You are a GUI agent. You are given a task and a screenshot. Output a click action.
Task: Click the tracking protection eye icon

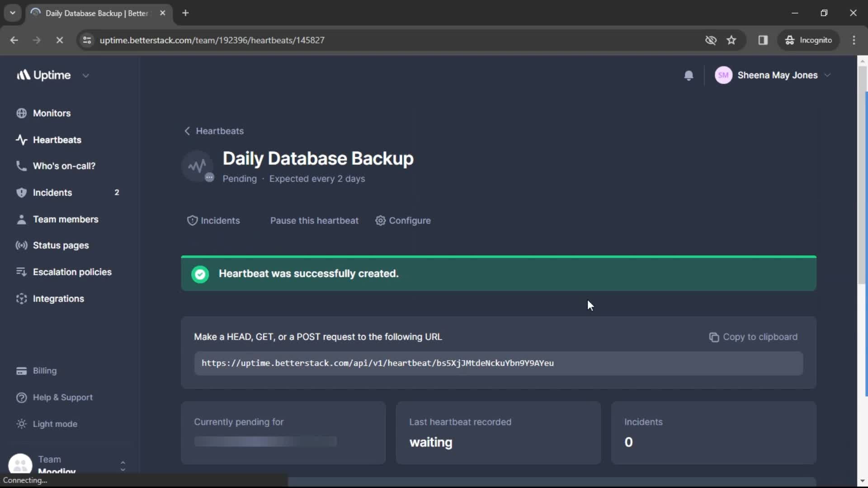[711, 40]
